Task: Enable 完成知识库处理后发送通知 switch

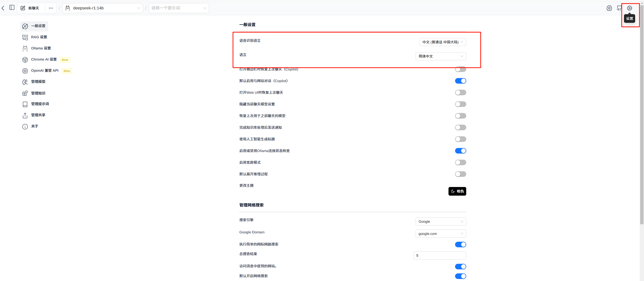Action: 460,127
